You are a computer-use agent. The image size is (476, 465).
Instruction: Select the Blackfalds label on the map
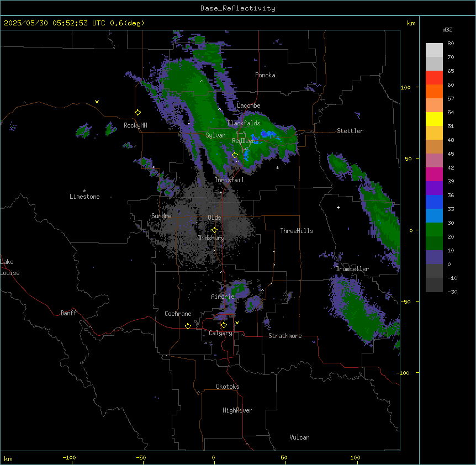pos(244,123)
